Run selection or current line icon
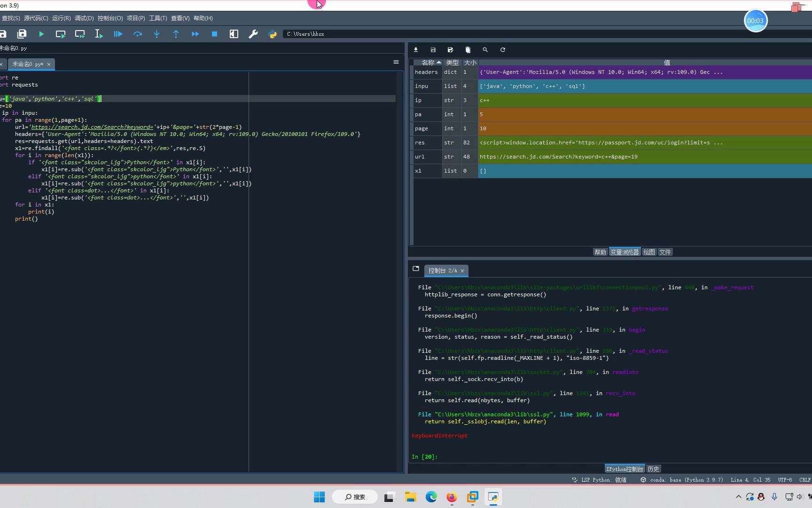Image resolution: width=812 pixels, height=508 pixels. pos(99,34)
